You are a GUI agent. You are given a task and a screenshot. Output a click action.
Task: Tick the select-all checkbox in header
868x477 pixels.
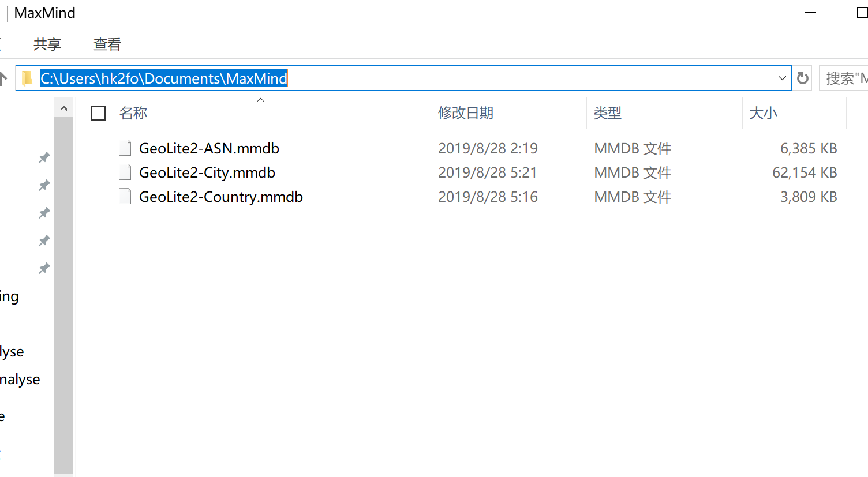click(x=98, y=113)
